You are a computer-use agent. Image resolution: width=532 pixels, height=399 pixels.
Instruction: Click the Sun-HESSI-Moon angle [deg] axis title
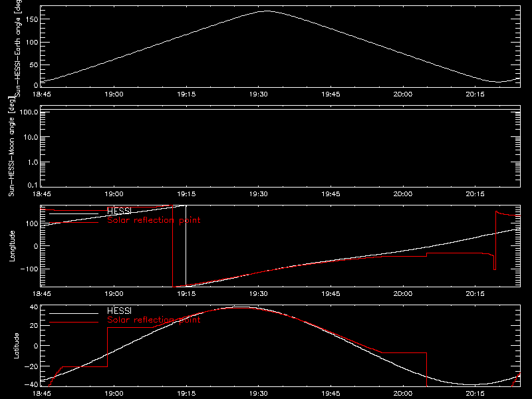(x=11, y=146)
